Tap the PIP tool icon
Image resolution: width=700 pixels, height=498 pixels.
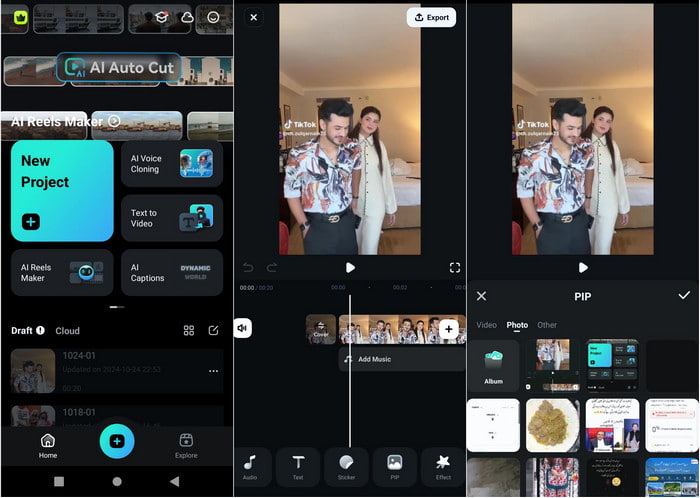(394, 466)
